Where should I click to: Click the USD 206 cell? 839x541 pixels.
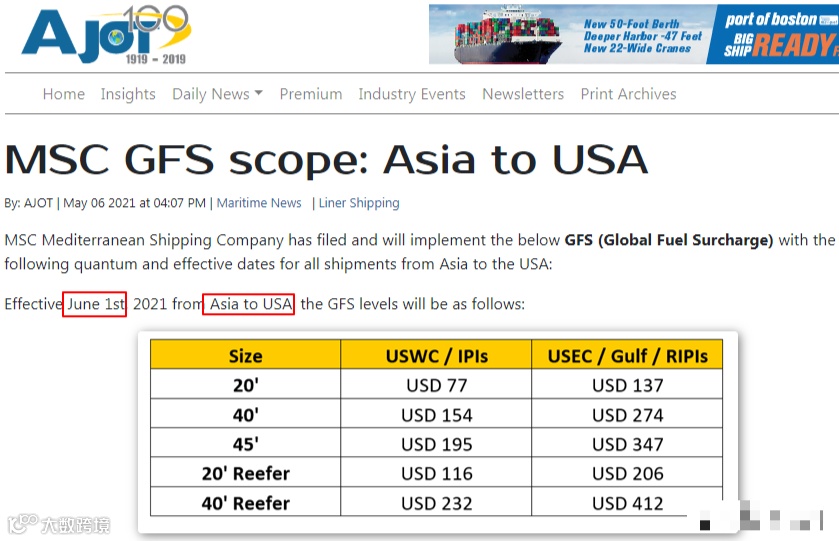[627, 473]
